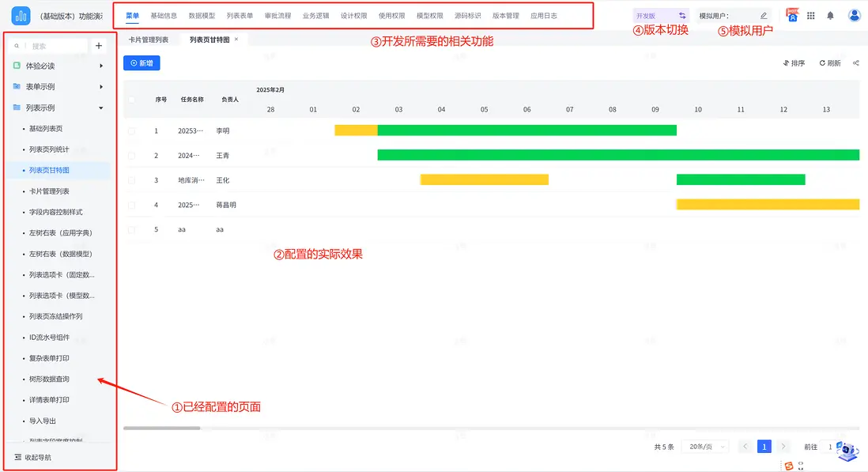Check the row 1 李明 checkbox
The image size is (868, 472).
click(131, 131)
